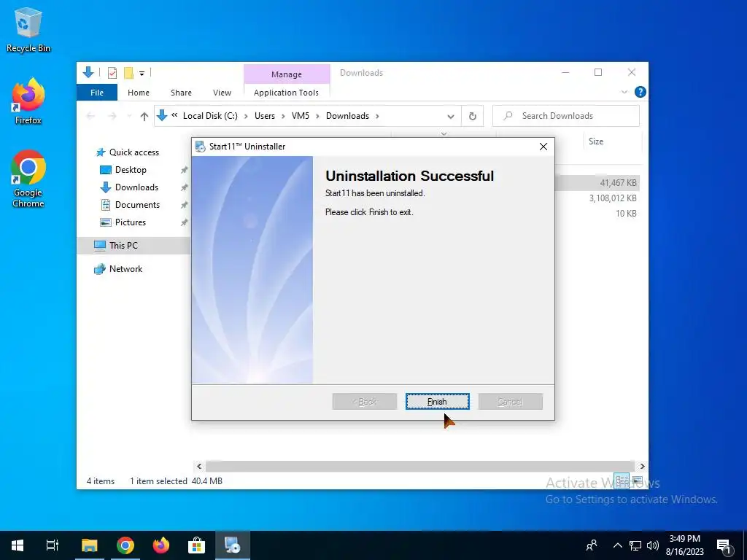Collapse the Explorer ribbon

[x=624, y=92]
